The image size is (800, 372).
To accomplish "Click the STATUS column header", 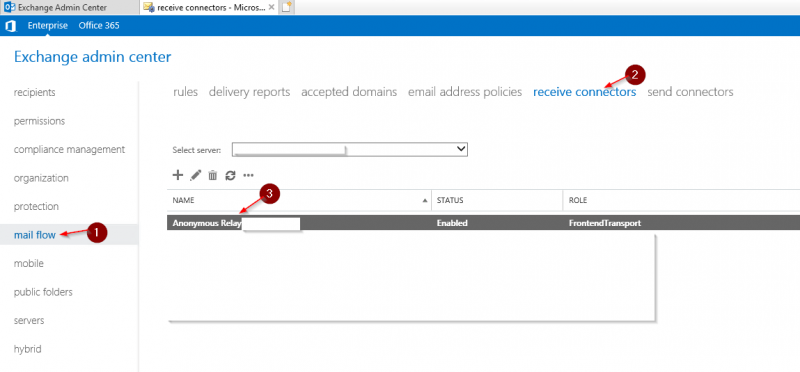I will point(497,201).
